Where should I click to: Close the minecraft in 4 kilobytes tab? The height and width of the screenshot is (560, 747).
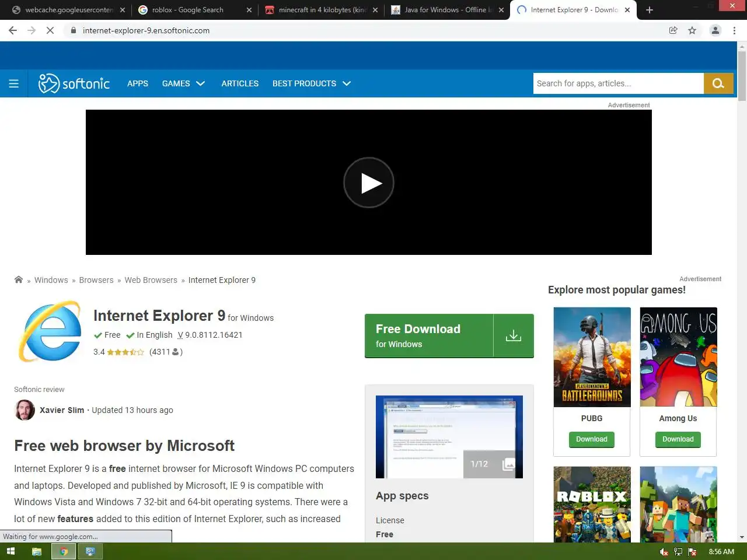pos(375,10)
